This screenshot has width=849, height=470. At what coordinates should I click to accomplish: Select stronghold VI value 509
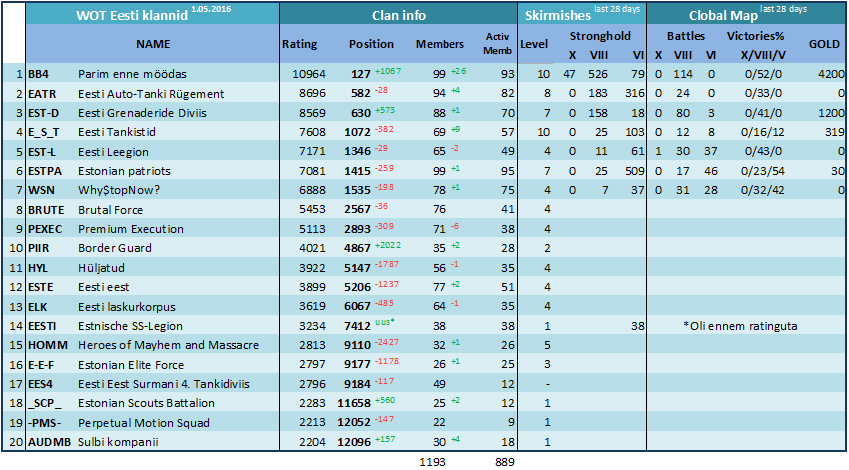(x=635, y=171)
